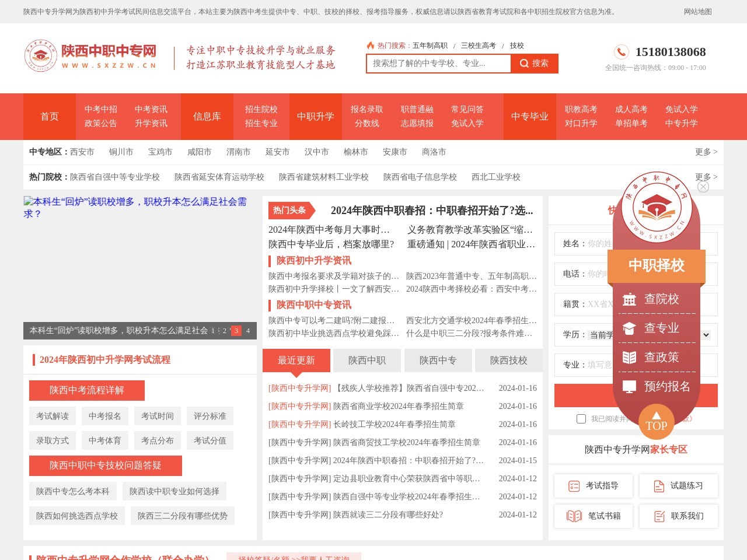
Task: Open 报名录取 in navigation bar
Action: 367,110
